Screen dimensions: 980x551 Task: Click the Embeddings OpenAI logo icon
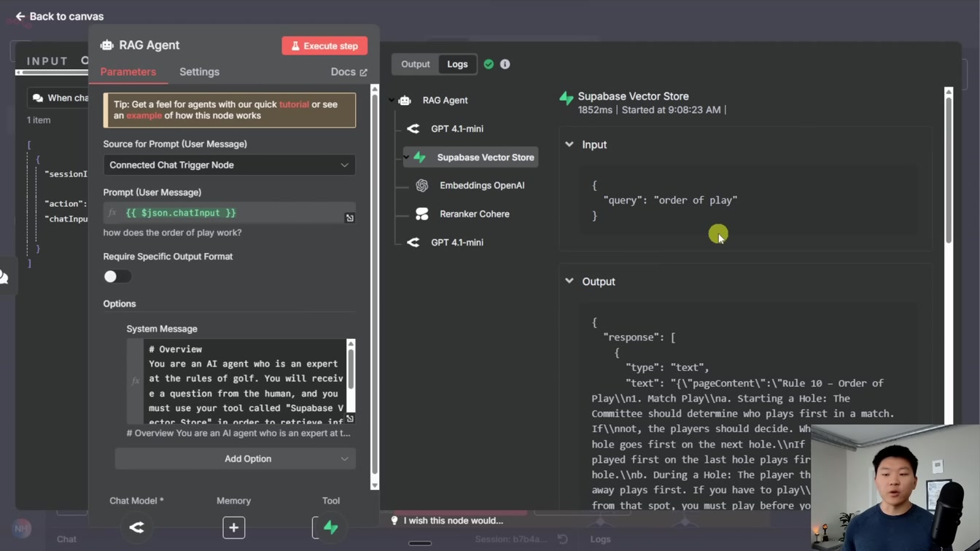point(421,186)
